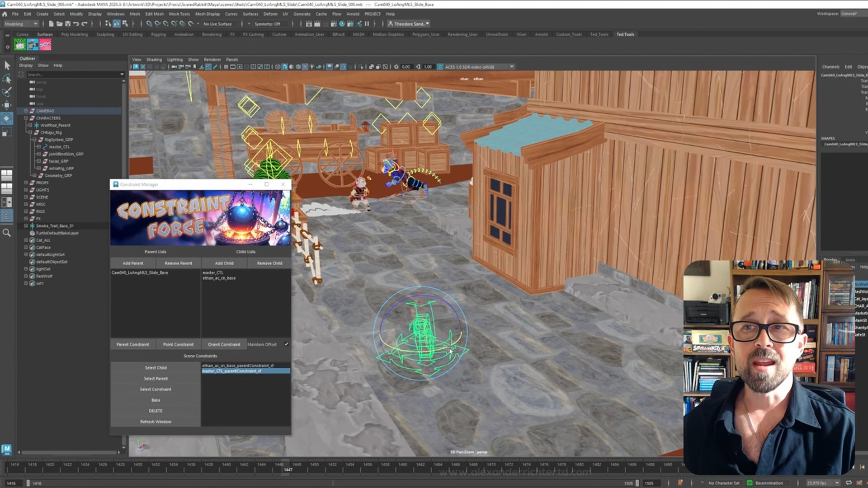
Task: Click the New Scene icon
Action: point(51,24)
